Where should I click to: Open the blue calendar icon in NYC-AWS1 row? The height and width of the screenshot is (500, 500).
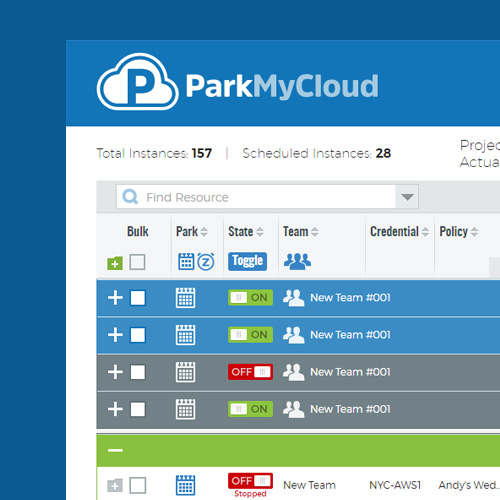coord(185,485)
